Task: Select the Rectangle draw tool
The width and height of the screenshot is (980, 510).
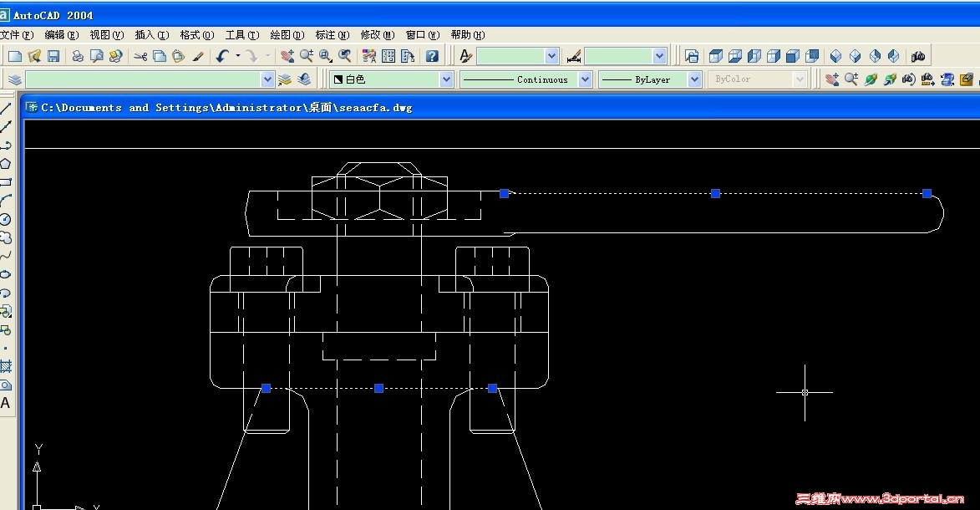Action: point(6,182)
